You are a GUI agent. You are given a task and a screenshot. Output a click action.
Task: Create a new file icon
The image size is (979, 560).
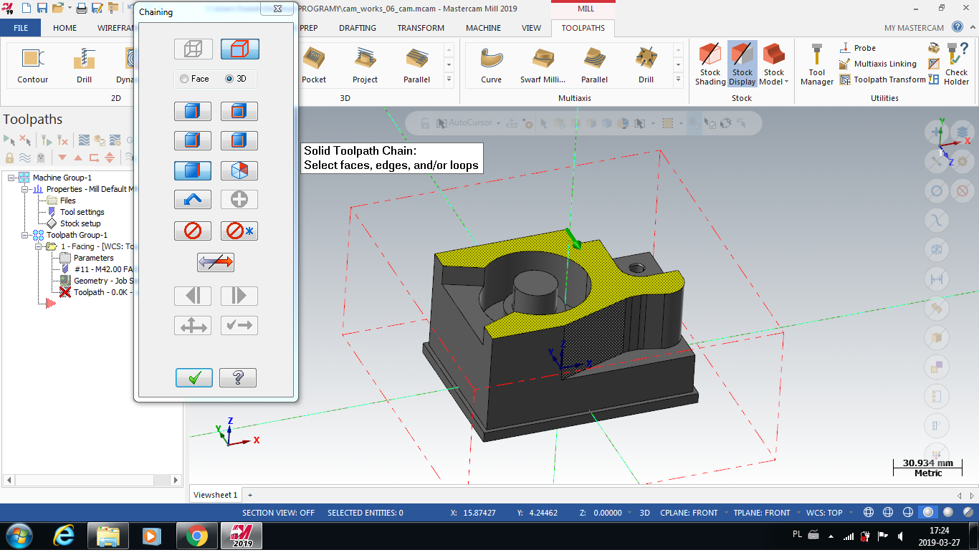pos(26,8)
